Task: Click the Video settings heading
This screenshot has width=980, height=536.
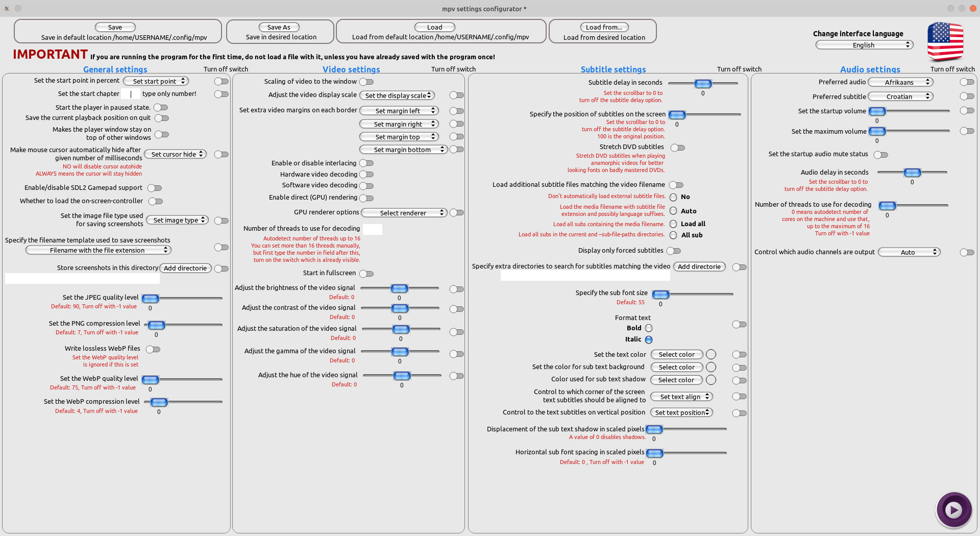Action: pos(351,69)
